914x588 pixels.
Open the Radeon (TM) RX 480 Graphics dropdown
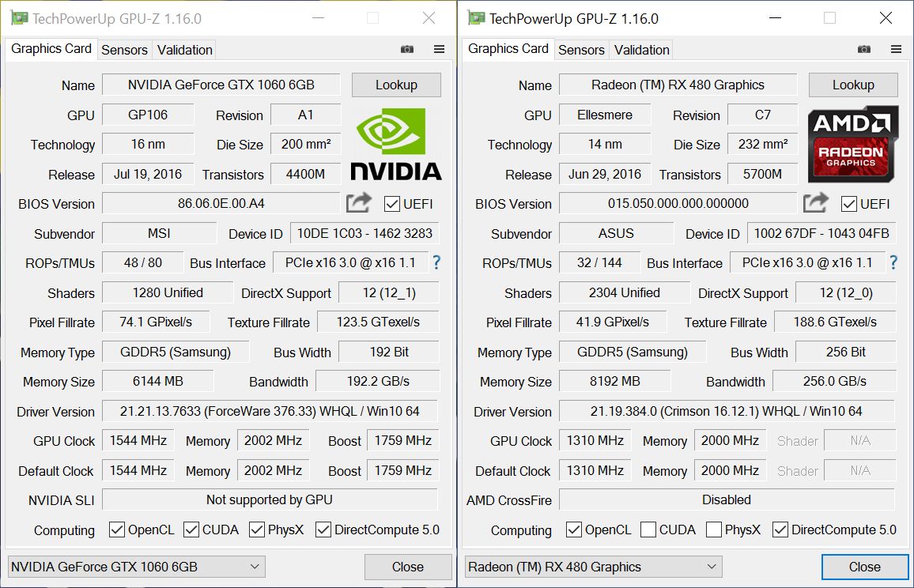click(594, 567)
